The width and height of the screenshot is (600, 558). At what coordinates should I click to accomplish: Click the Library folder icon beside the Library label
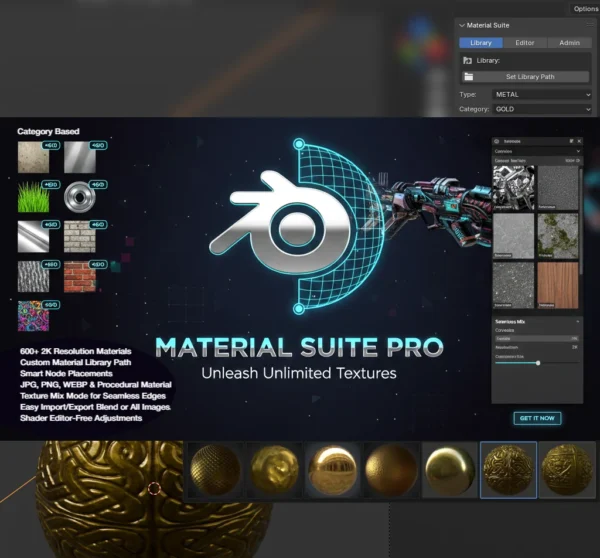point(467,61)
